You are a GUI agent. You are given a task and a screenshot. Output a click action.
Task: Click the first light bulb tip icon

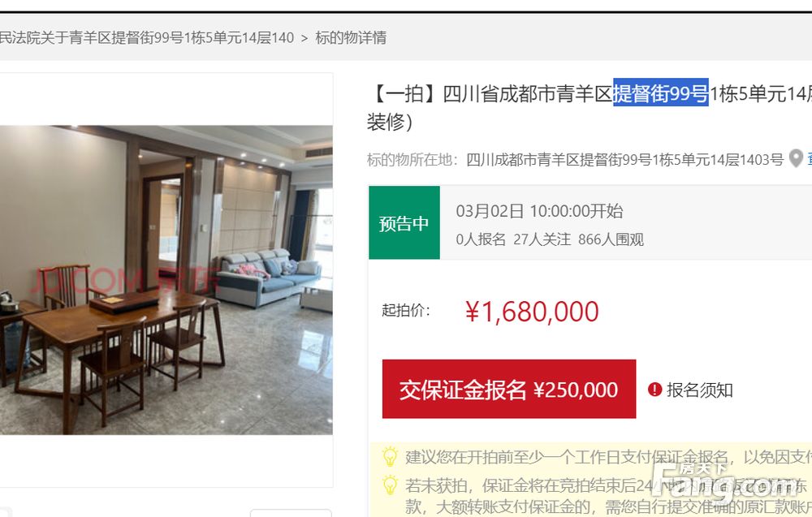(390, 456)
